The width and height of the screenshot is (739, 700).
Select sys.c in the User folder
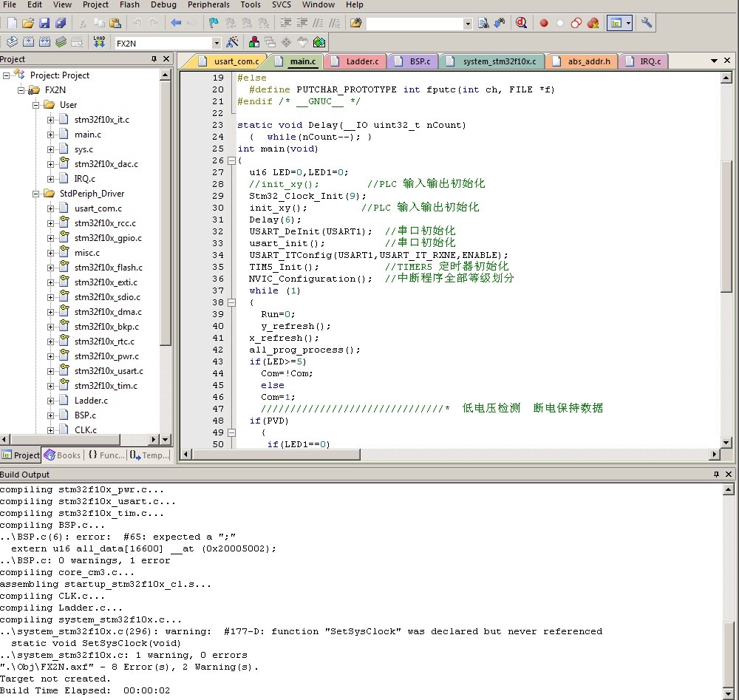84,149
